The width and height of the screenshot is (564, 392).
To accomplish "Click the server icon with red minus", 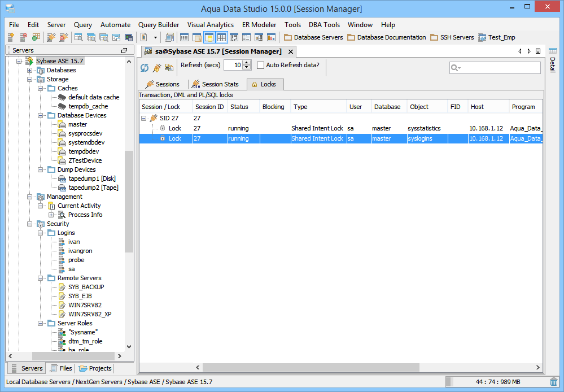I will tap(23, 37).
